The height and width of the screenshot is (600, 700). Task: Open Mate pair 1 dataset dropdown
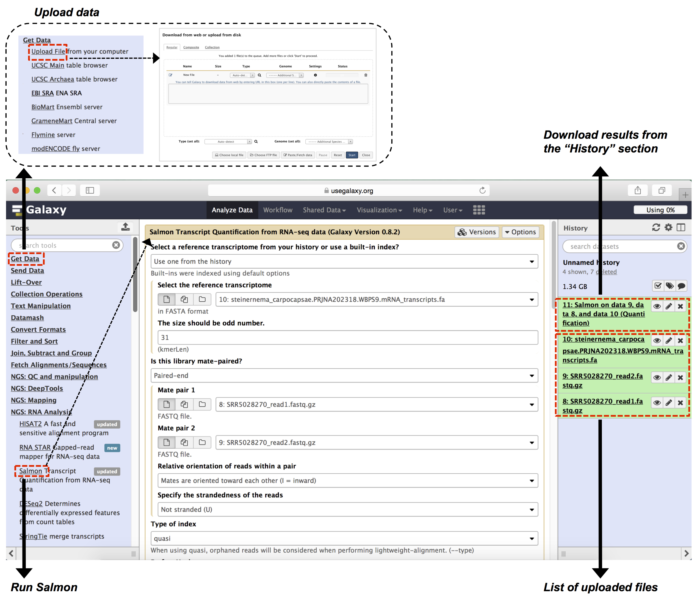[377, 404]
